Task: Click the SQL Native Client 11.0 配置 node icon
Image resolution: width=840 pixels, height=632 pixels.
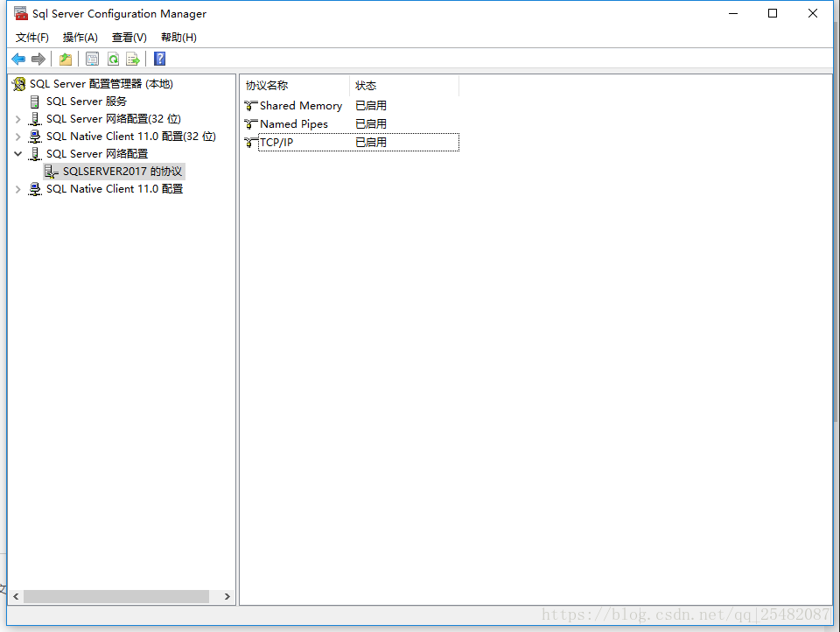Action: click(x=35, y=189)
